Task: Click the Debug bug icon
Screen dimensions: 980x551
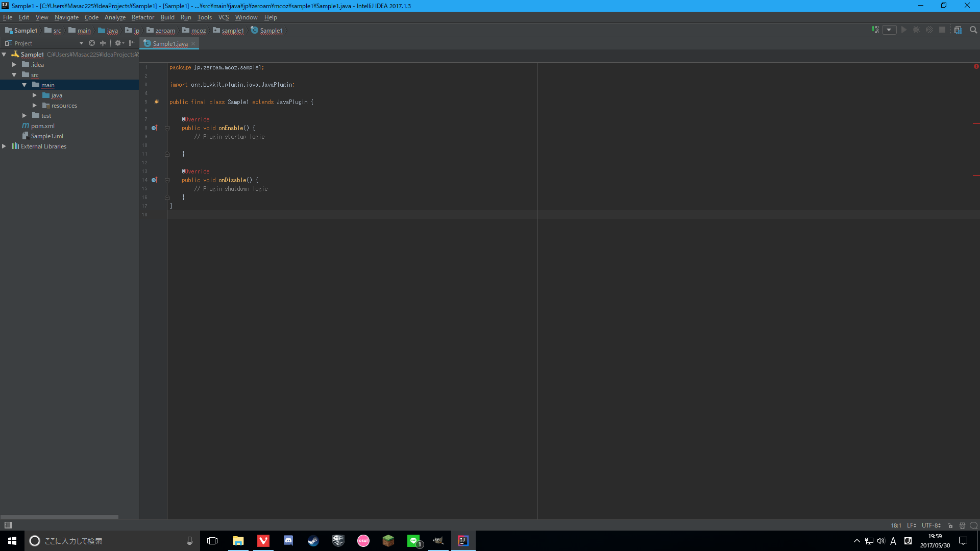Action: point(917,30)
